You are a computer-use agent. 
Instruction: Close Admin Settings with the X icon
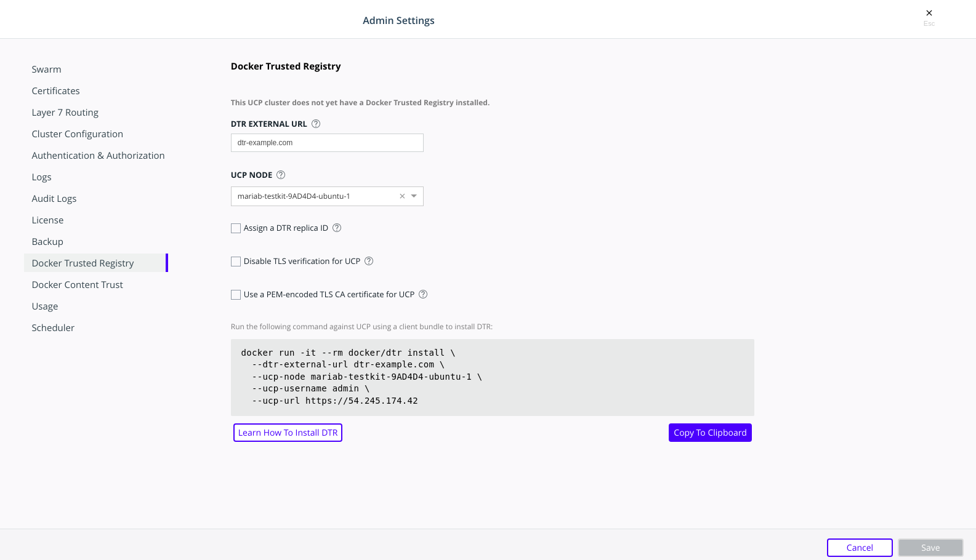[x=929, y=13]
